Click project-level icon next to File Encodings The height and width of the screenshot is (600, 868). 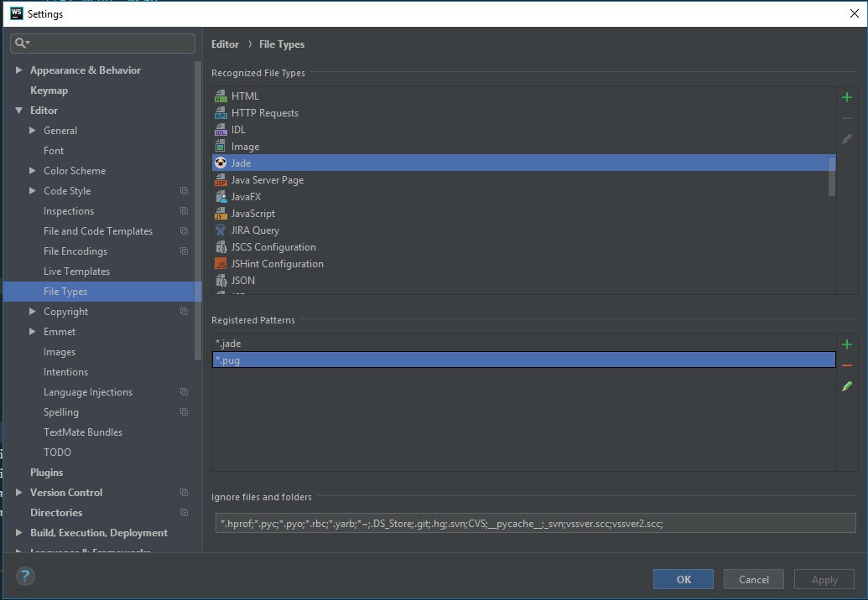(184, 251)
